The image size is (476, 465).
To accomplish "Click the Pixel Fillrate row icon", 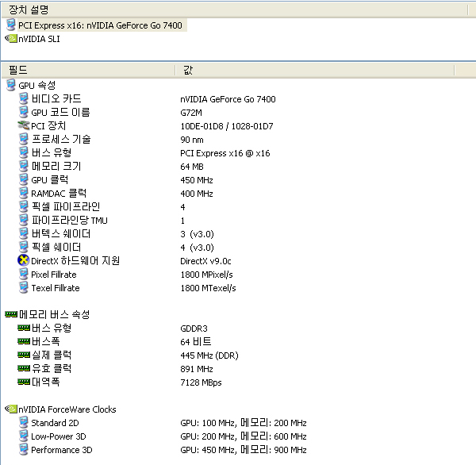I will [x=24, y=274].
